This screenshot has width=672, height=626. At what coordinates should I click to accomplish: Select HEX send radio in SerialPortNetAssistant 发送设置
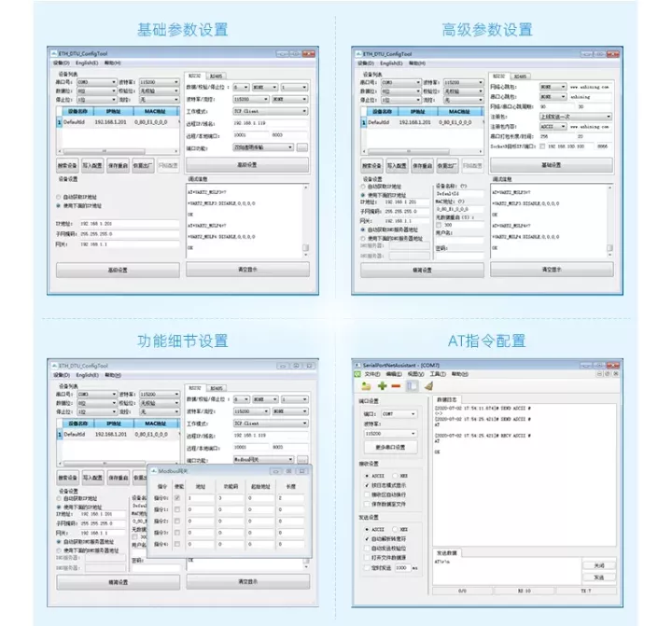point(395,529)
